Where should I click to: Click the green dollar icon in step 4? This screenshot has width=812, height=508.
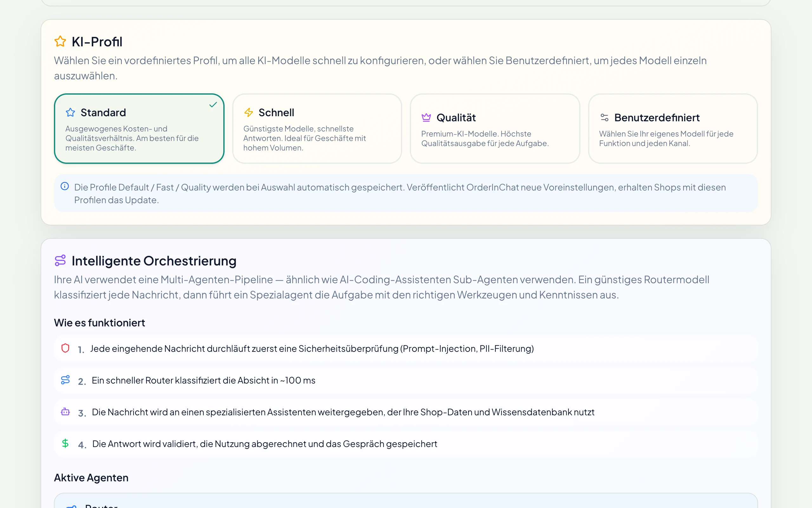point(65,443)
